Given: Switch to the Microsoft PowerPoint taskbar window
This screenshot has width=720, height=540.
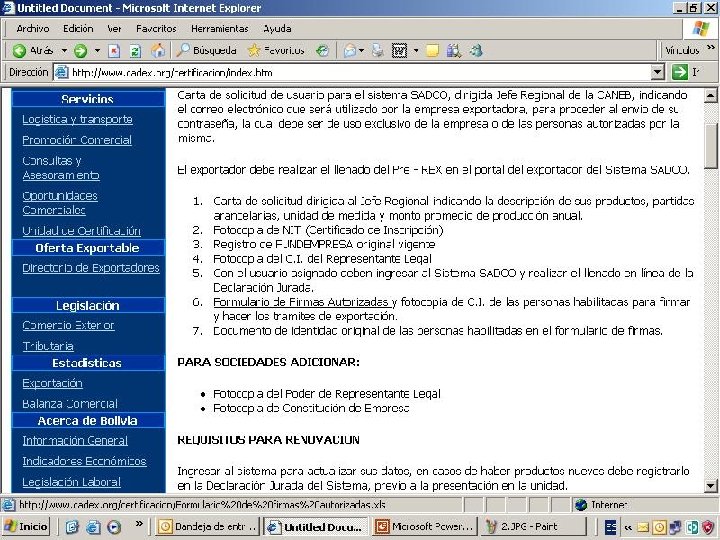Looking at the screenshot, I should pos(425,527).
